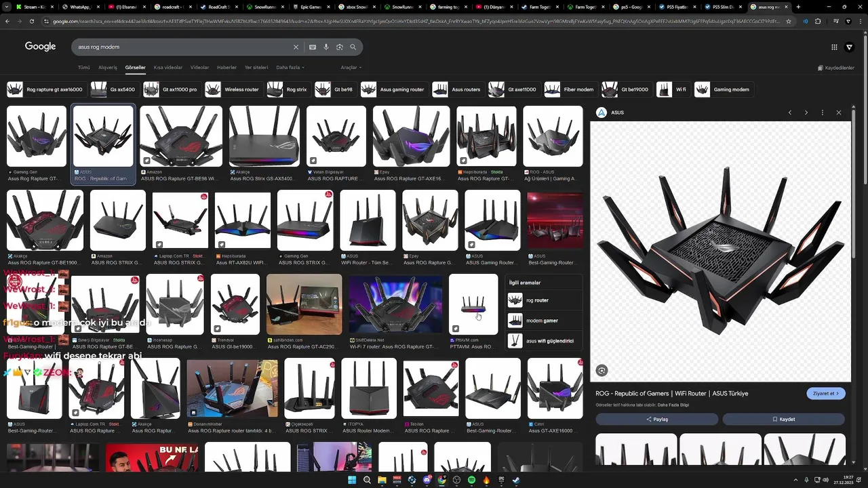Image resolution: width=868 pixels, height=488 pixels.
Task: Click the Lens search icon on preview image
Action: click(x=601, y=370)
